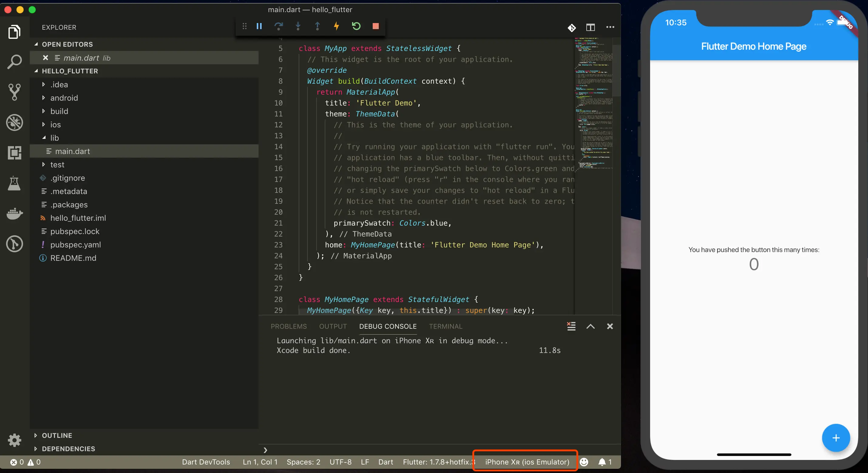Switch to the TERMINAL tab
Image resolution: width=868 pixels, height=473 pixels.
[446, 326]
